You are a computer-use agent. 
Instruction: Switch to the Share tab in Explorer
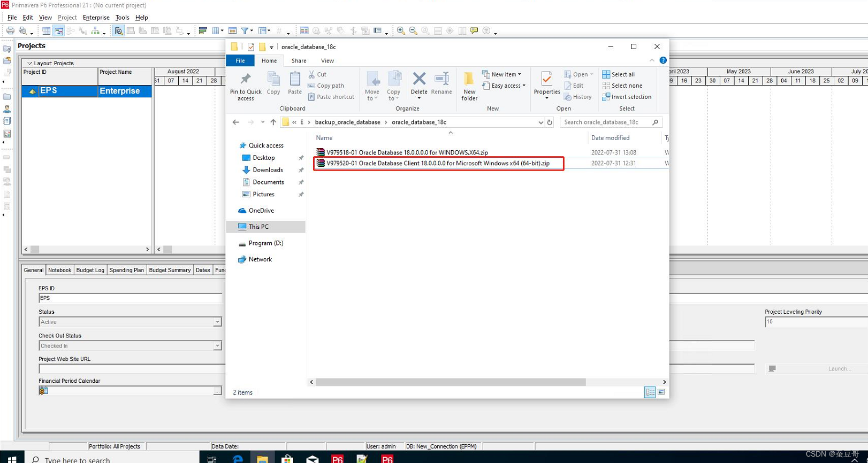[299, 60]
